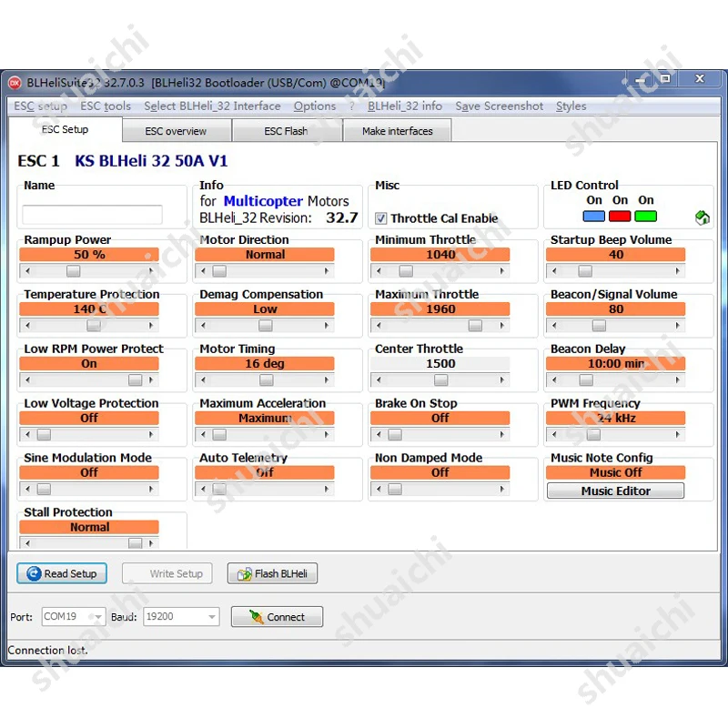Open Select BLHeli_32 Interface menu
Viewport: 728px width, 728px height.
coord(212,106)
